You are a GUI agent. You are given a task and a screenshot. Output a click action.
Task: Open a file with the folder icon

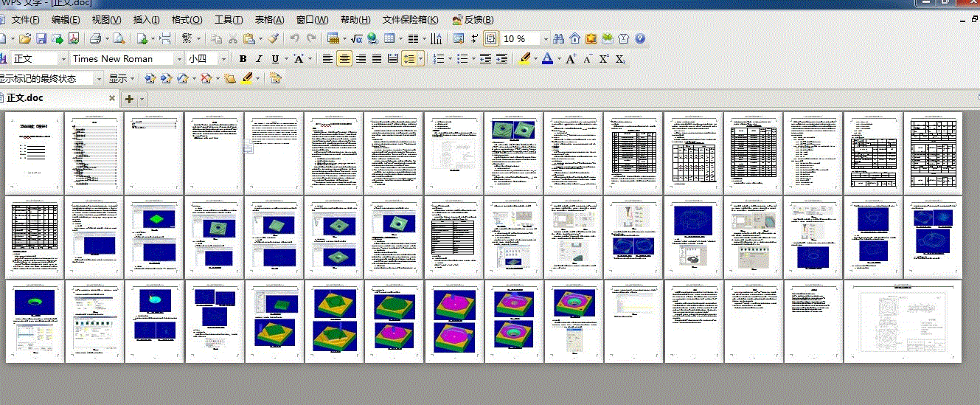pos(25,38)
